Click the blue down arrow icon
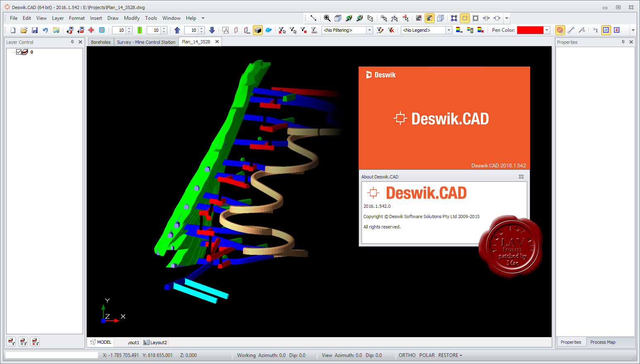 (212, 30)
